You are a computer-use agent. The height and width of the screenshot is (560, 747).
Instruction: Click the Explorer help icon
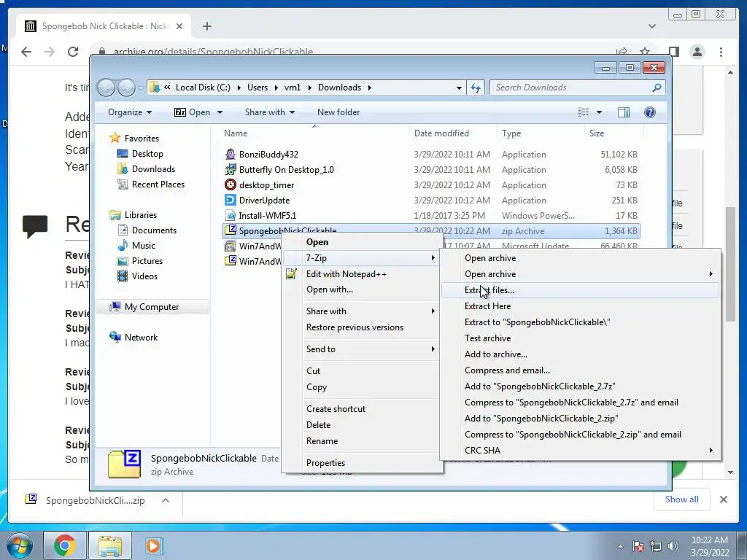click(x=649, y=112)
